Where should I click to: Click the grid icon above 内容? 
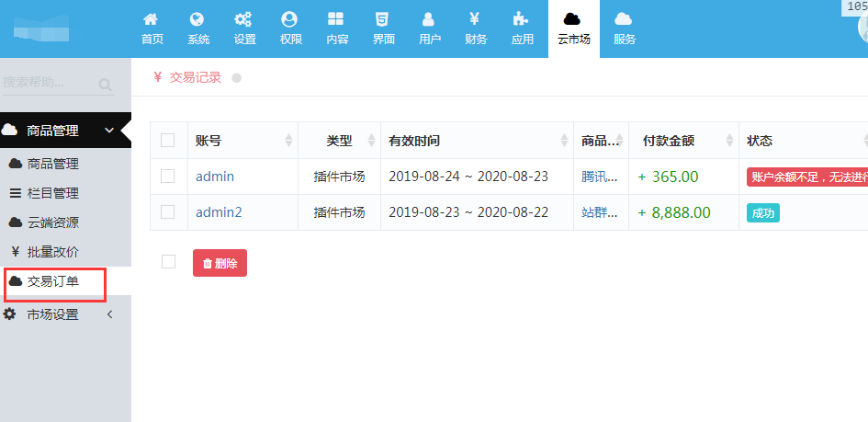(335, 19)
